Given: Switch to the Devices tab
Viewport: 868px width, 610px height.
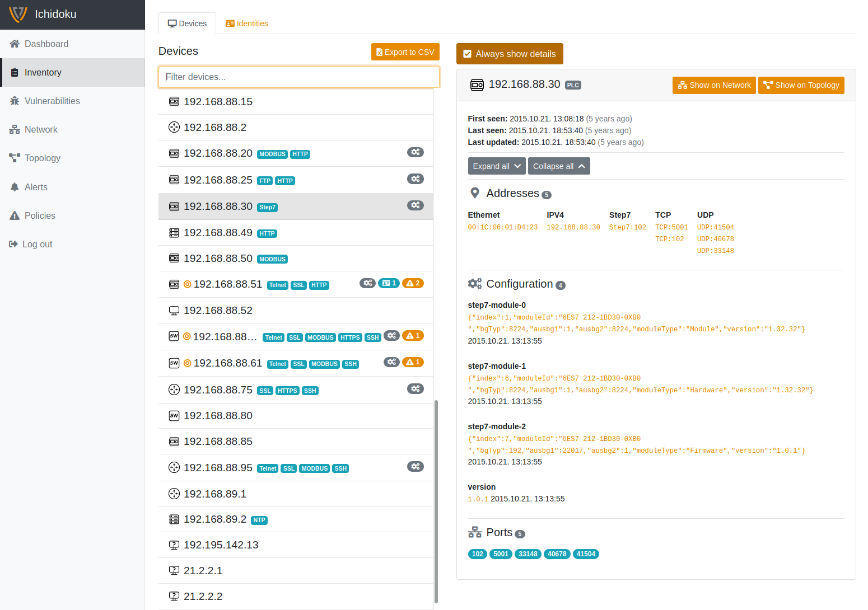Looking at the screenshot, I should tap(187, 24).
